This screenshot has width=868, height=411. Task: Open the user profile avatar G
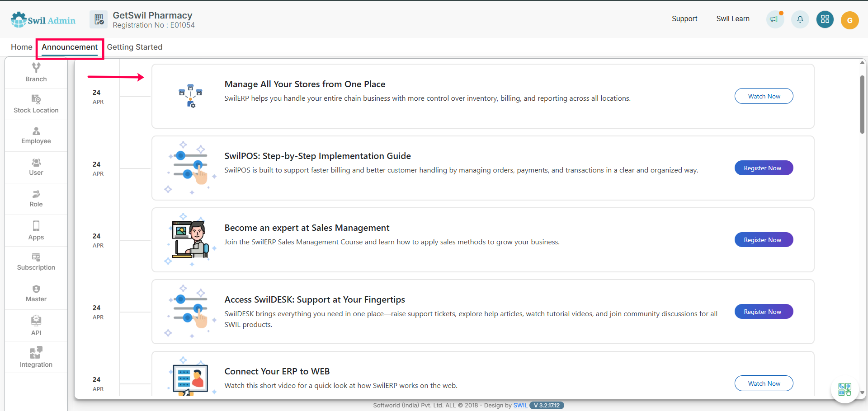tap(850, 20)
